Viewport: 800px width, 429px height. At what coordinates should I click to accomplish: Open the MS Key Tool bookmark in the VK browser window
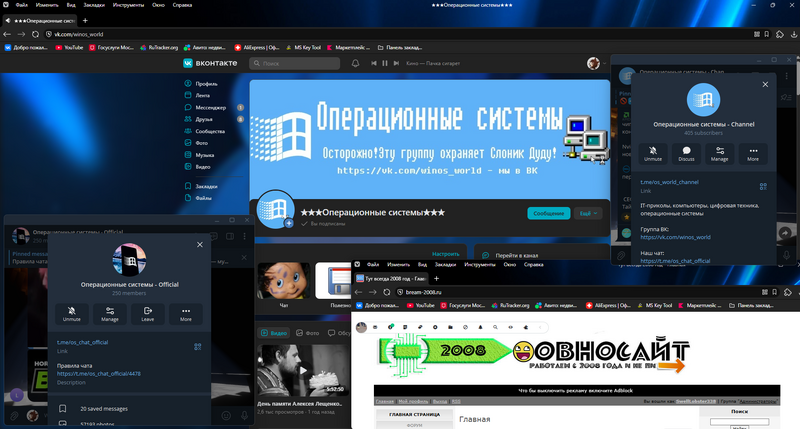click(x=304, y=47)
